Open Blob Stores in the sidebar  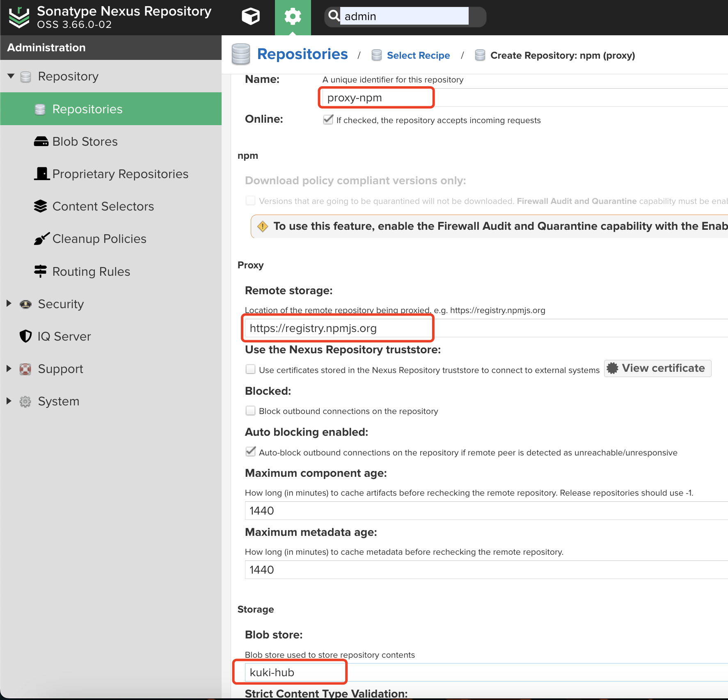tap(111, 142)
